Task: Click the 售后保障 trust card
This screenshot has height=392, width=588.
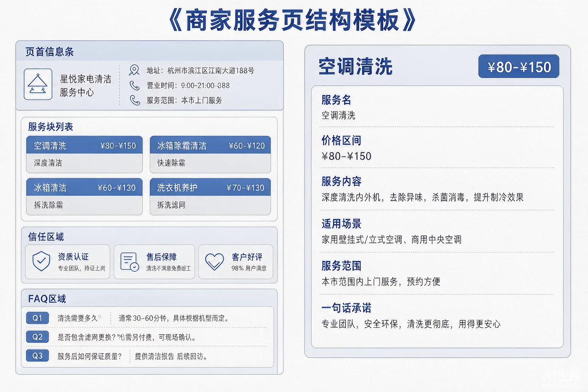Action: coord(154,261)
